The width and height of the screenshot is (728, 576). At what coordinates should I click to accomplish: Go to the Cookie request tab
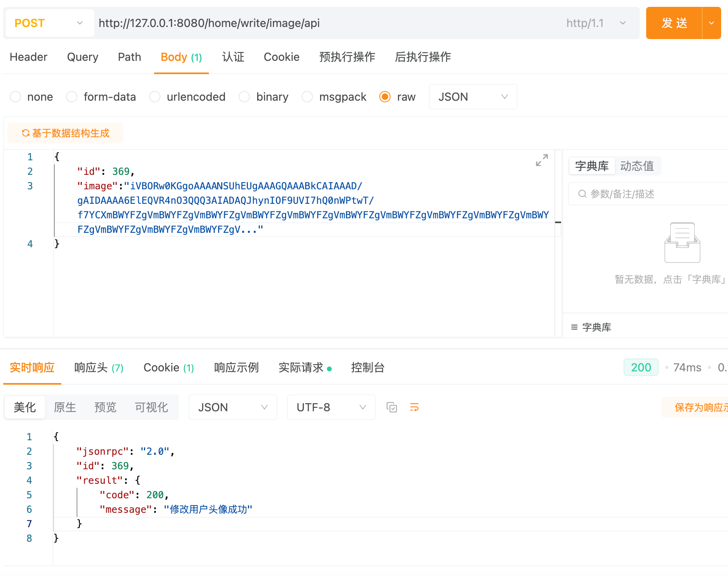[x=281, y=57]
